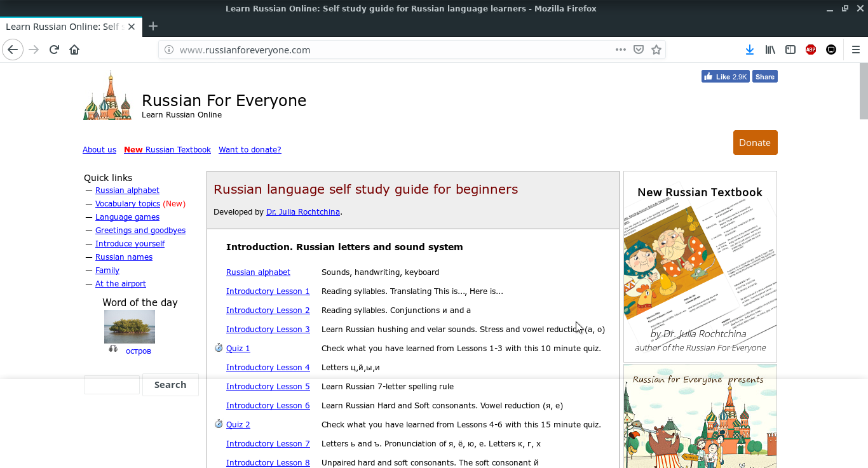Open Introductory Lesson 7
868x468 pixels.
point(268,444)
